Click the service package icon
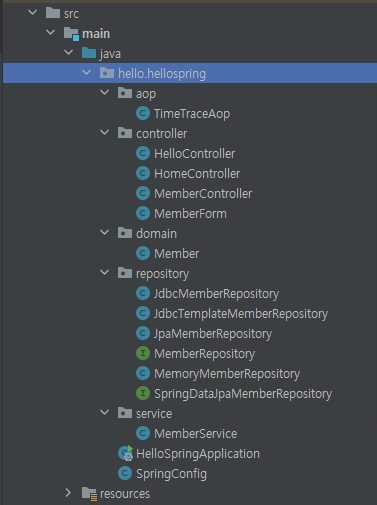 [x=125, y=413]
